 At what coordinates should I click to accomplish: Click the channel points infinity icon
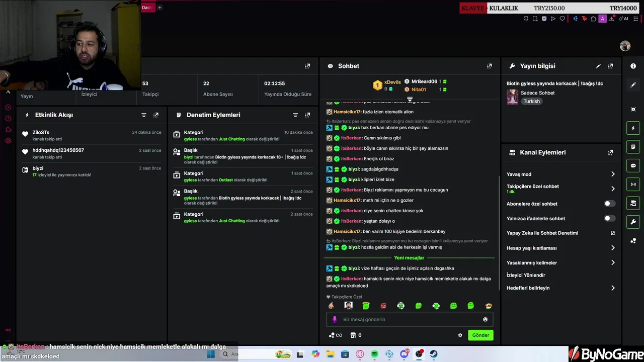click(x=336, y=335)
